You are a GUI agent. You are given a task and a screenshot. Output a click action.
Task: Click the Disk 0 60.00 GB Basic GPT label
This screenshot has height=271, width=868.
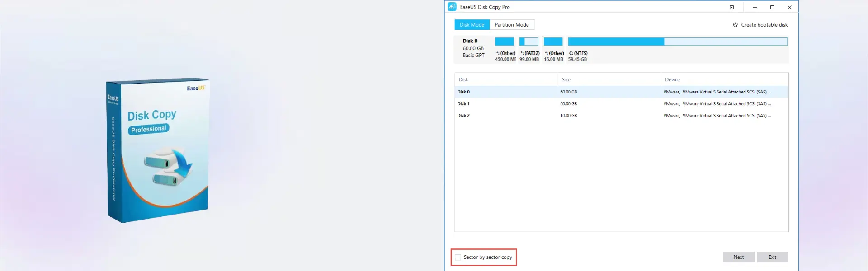[473, 48]
